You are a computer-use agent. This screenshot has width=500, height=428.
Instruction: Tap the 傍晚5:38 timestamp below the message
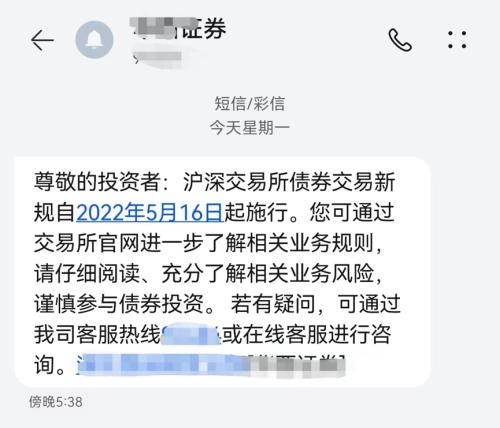[55, 402]
